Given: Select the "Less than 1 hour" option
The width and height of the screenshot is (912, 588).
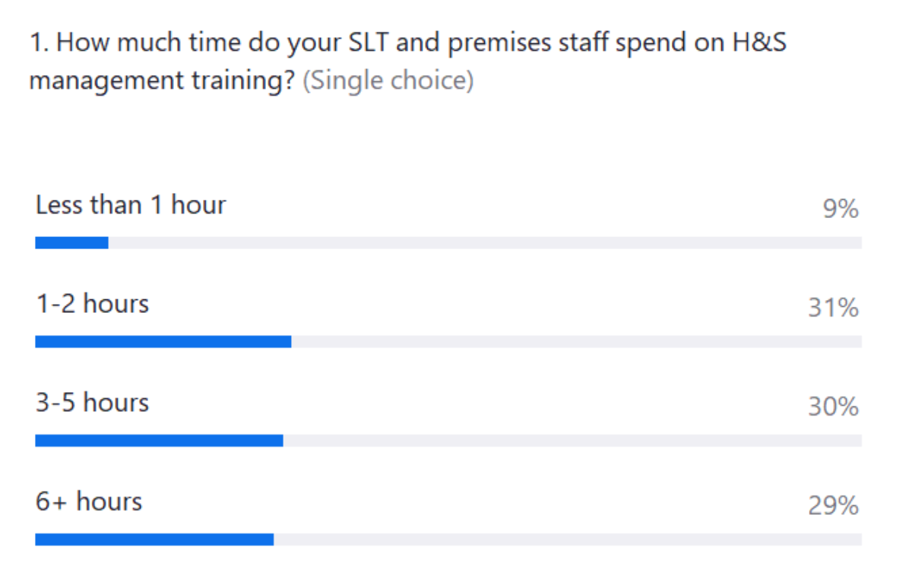Looking at the screenshot, I should pyautogui.click(x=131, y=205).
